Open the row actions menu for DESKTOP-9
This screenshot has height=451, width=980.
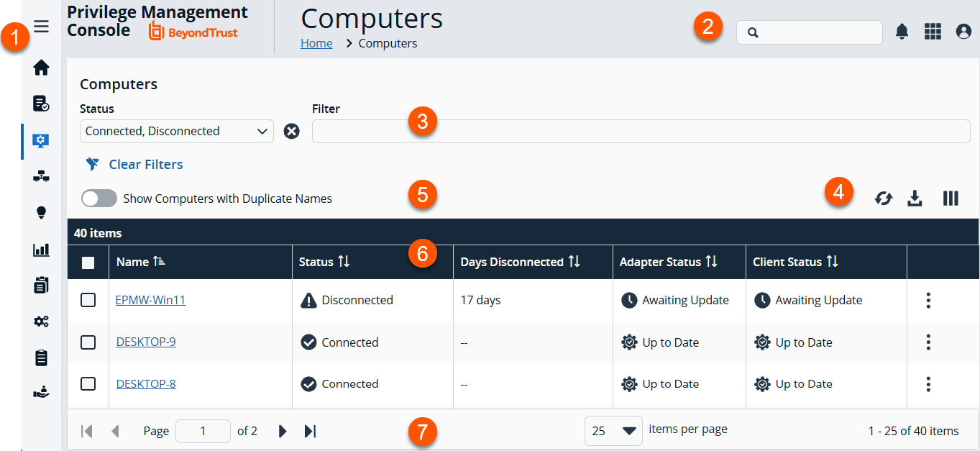(928, 342)
